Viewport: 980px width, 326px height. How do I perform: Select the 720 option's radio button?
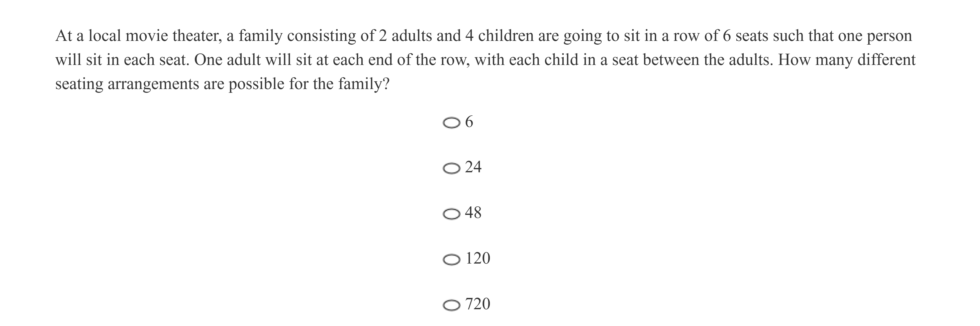click(452, 305)
